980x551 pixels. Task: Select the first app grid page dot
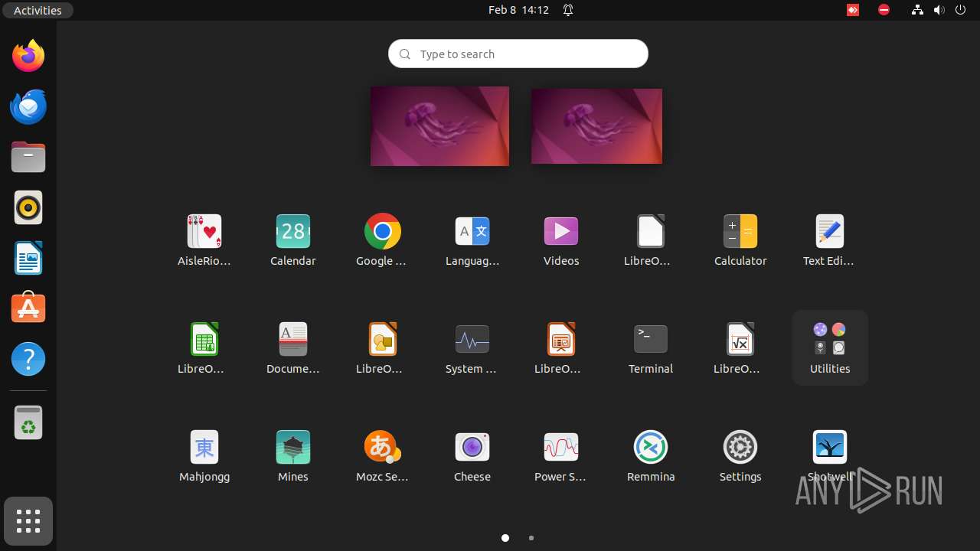tap(505, 538)
